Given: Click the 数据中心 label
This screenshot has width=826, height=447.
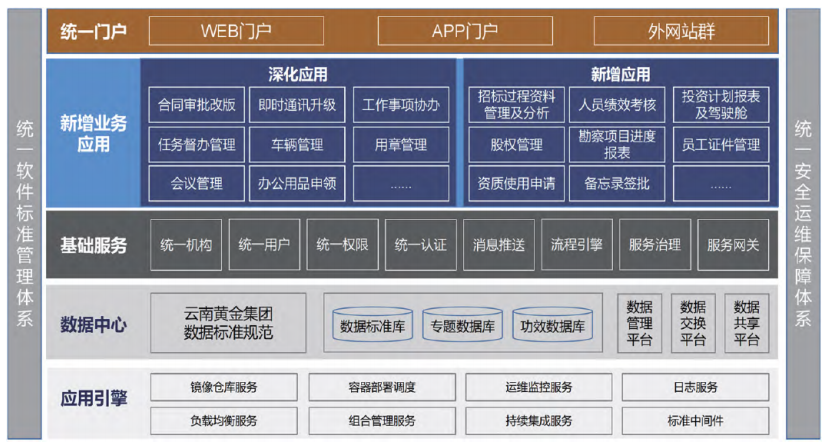Looking at the screenshot, I should pos(93,324).
